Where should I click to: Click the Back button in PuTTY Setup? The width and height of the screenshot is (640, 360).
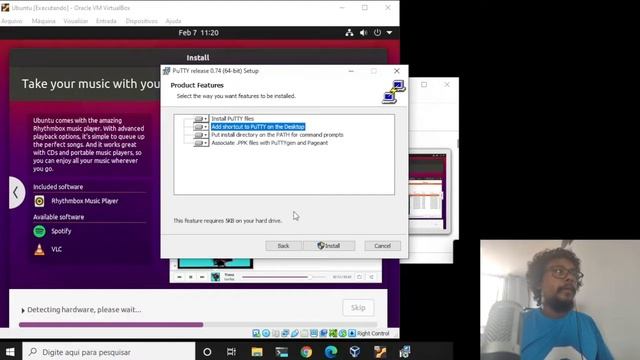(283, 246)
